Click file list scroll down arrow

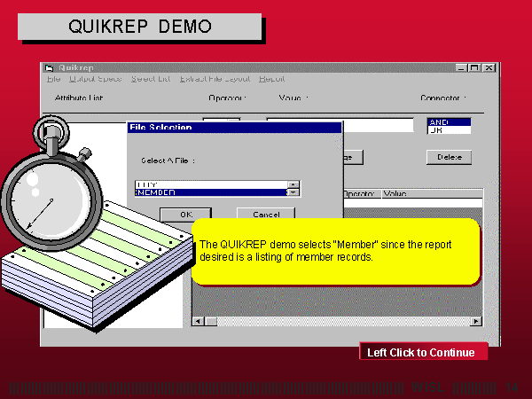coord(293,192)
